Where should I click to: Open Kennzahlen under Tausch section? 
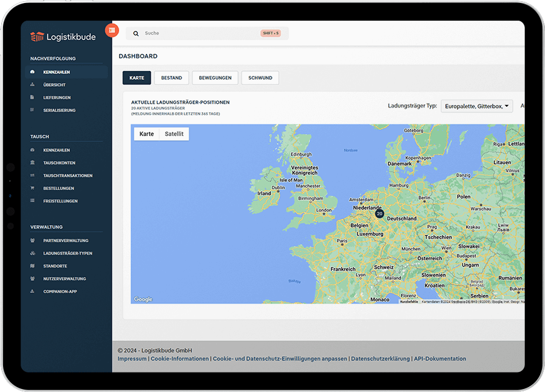click(x=57, y=150)
